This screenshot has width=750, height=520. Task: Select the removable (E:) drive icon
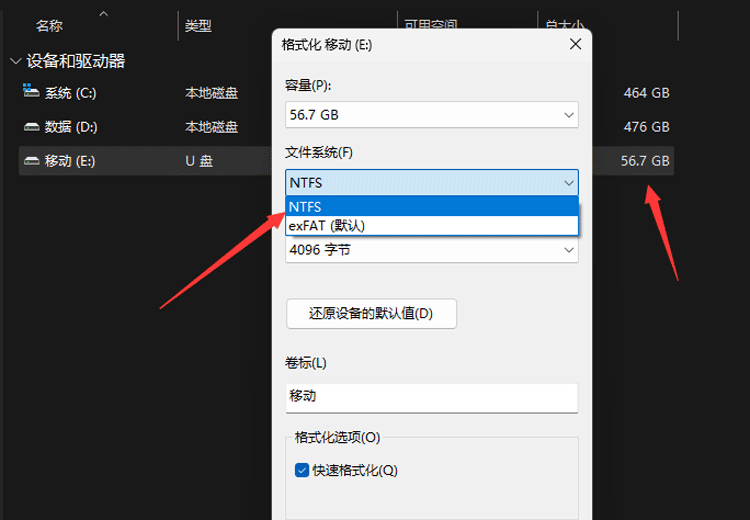click(x=32, y=161)
